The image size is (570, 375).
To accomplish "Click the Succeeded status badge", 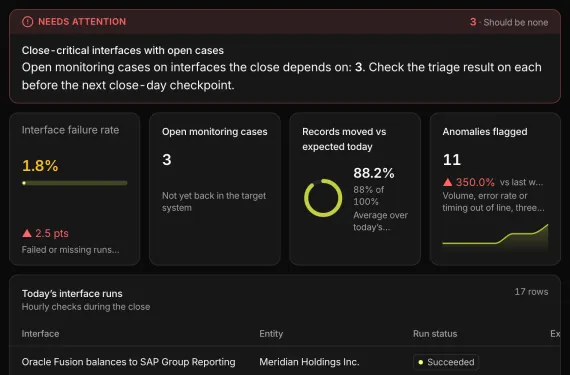I will pyautogui.click(x=446, y=362).
